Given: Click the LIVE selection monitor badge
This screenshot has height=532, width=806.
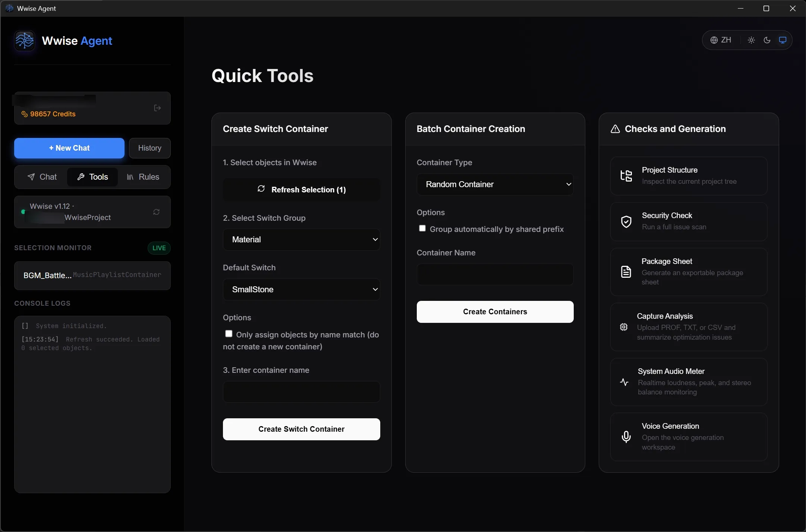Looking at the screenshot, I should (159, 248).
